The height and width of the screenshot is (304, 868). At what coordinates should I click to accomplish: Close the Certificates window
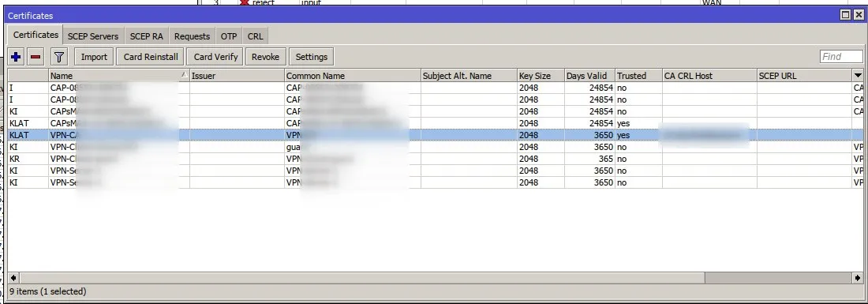(858, 16)
